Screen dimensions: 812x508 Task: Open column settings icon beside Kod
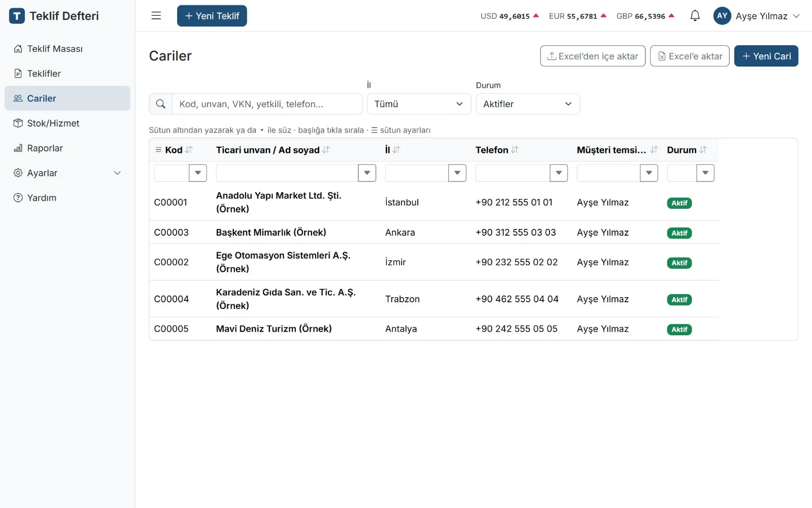158,150
